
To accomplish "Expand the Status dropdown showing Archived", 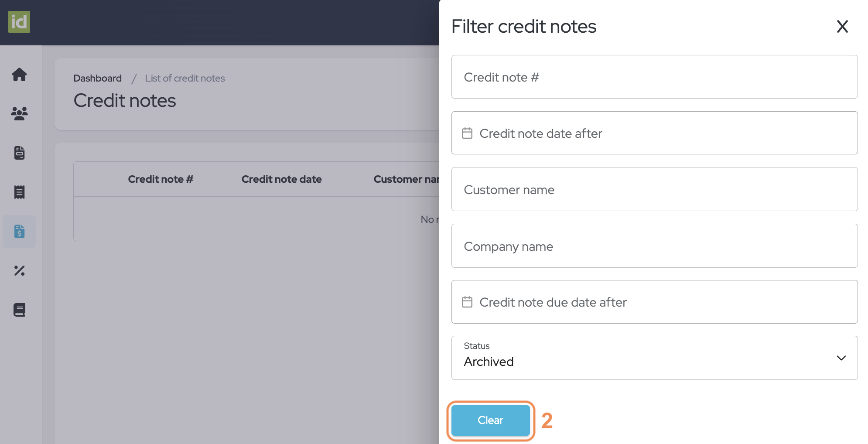I will point(654,358).
